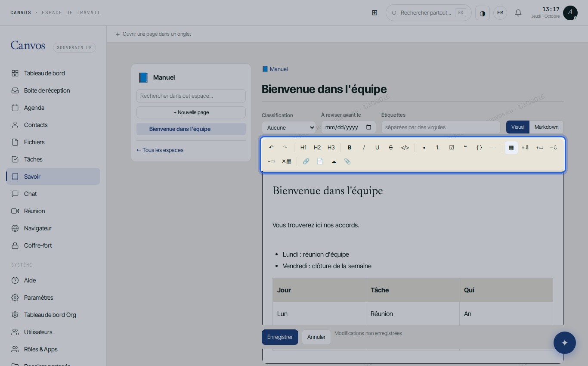This screenshot has height=366, width=588.
Task: Open the Agenda section
Action: pos(53,108)
